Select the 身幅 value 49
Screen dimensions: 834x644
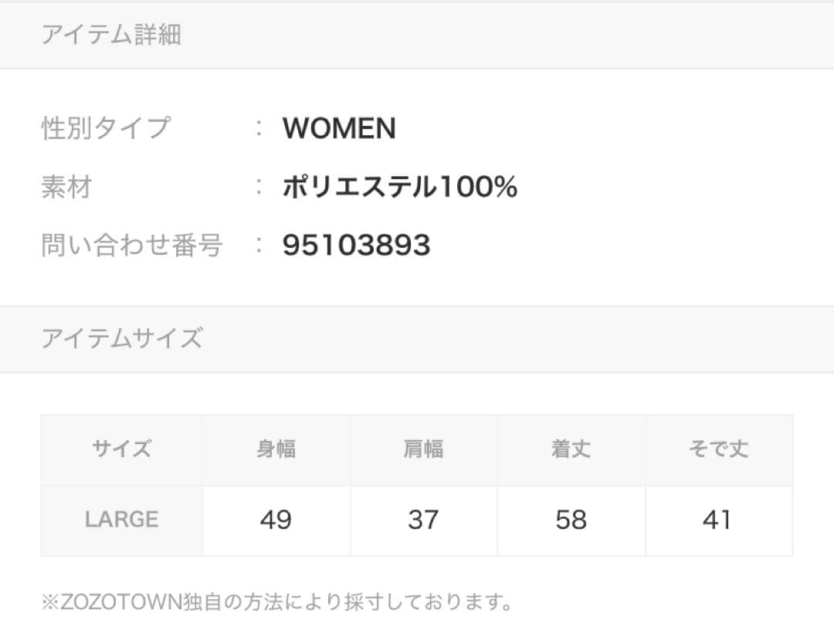click(276, 520)
